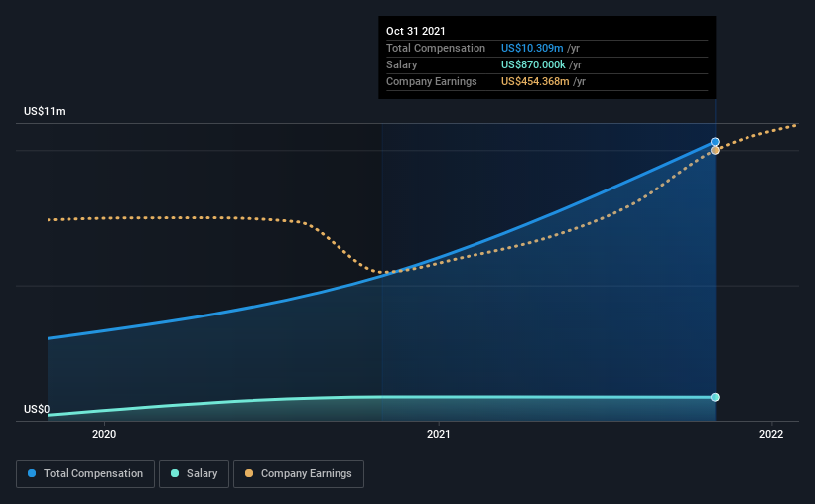Screen dimensions: 815x504
Task: Click the Company Earnings tooltip row label
Action: [x=431, y=81]
